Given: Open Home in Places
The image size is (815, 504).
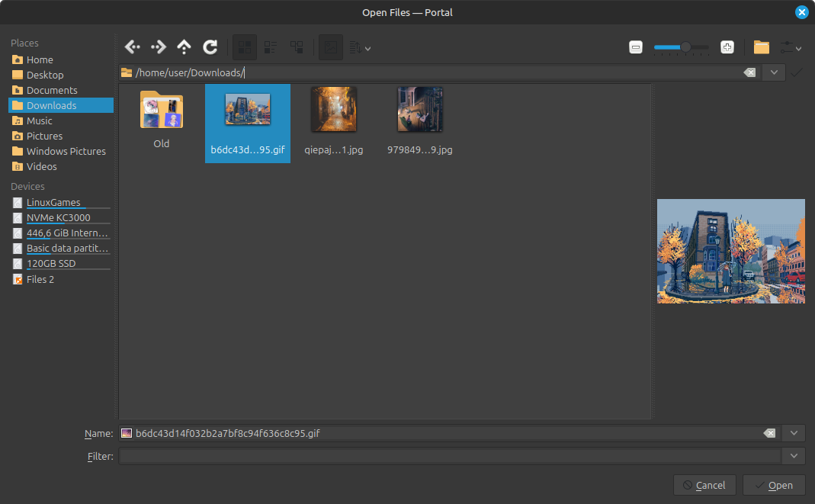Looking at the screenshot, I should [61, 59].
